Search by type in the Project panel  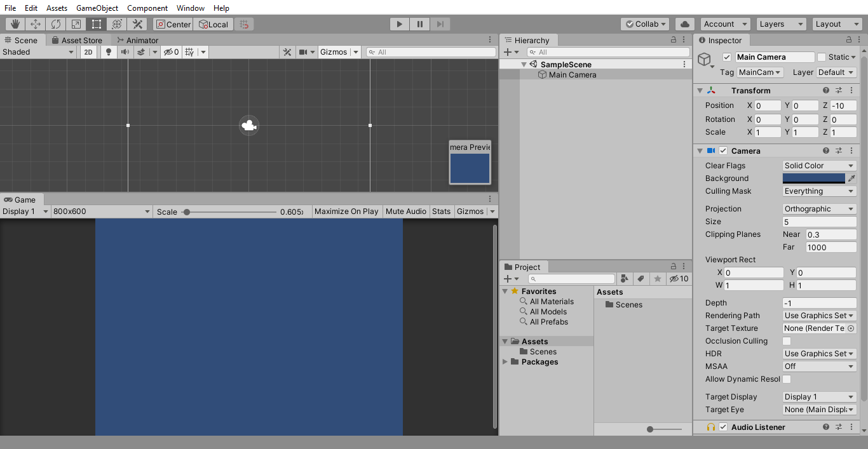625,279
